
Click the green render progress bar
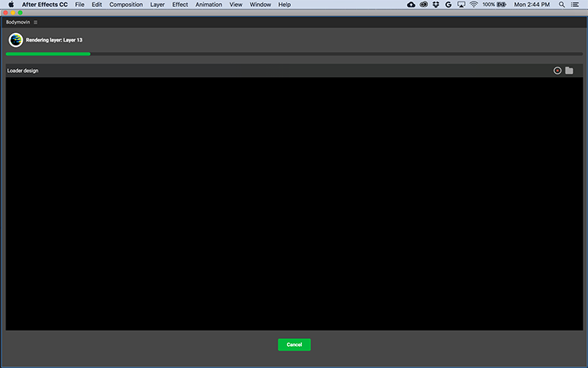click(x=48, y=54)
